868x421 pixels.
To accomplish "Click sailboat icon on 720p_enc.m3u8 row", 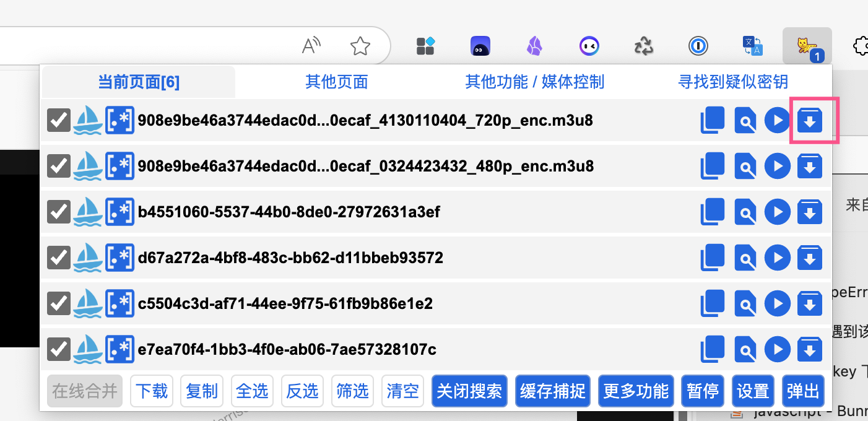I will [87, 120].
